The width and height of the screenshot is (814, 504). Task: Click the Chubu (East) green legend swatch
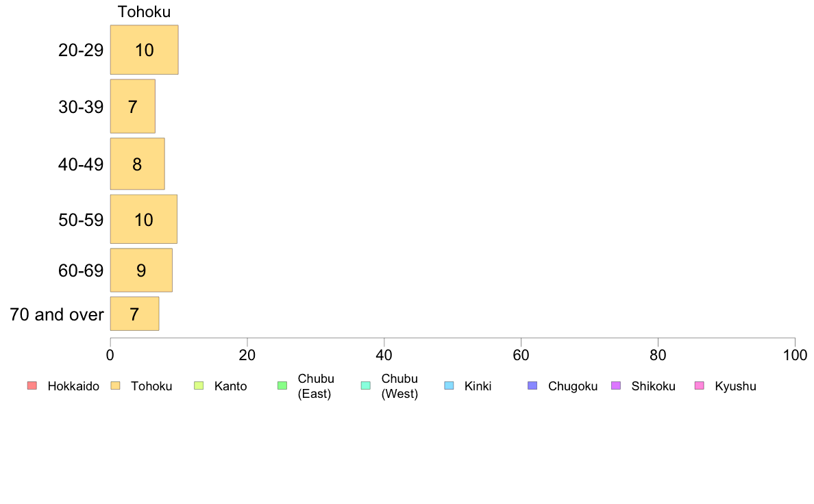pos(282,386)
